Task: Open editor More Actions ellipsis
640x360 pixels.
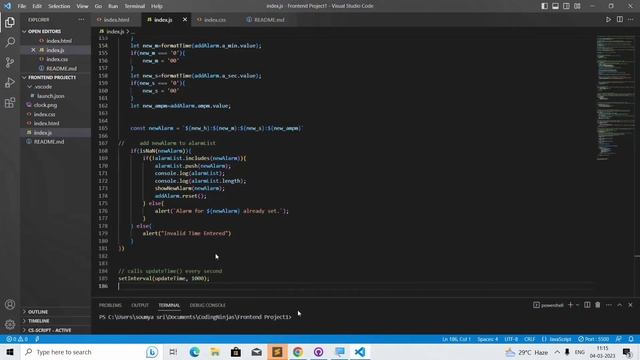Action: point(631,20)
